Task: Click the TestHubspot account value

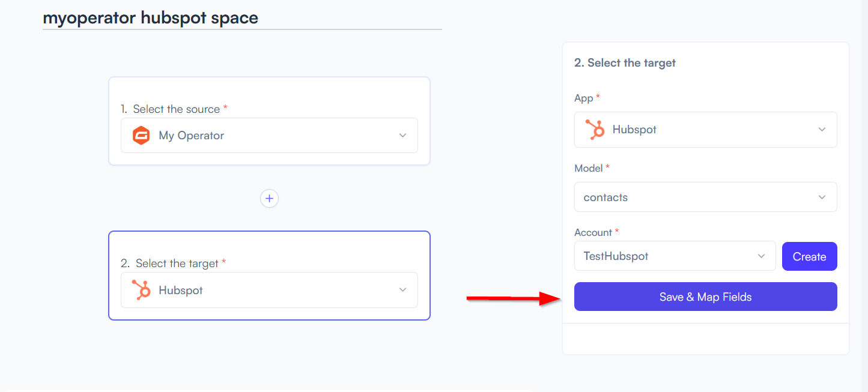Action: [x=616, y=256]
